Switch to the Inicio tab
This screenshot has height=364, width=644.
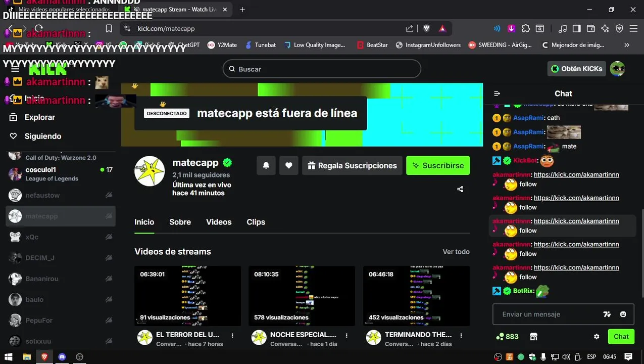pyautogui.click(x=144, y=222)
